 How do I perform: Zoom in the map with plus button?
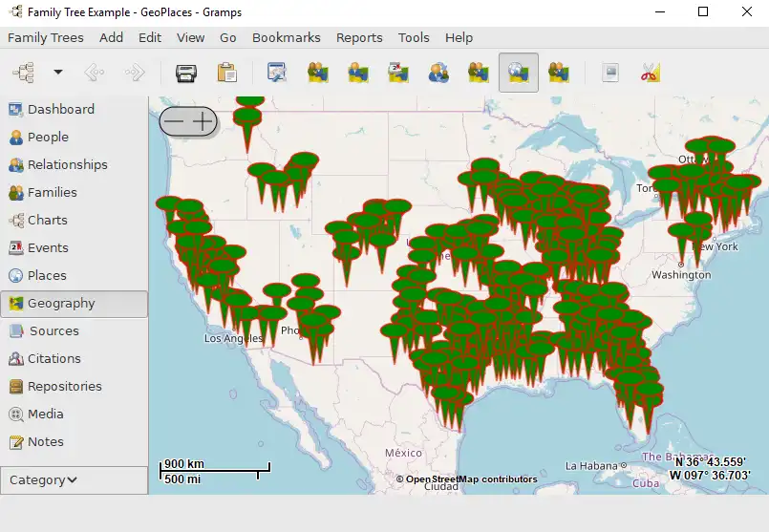(x=203, y=121)
